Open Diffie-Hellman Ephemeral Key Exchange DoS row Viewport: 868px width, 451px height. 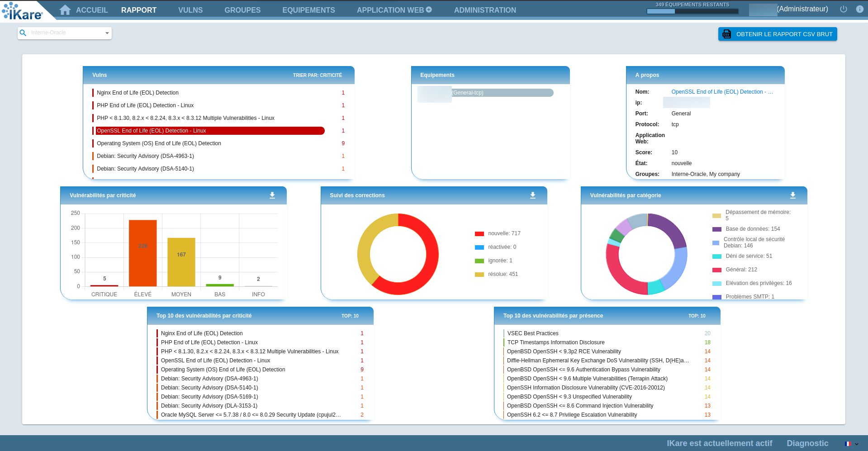click(607, 361)
